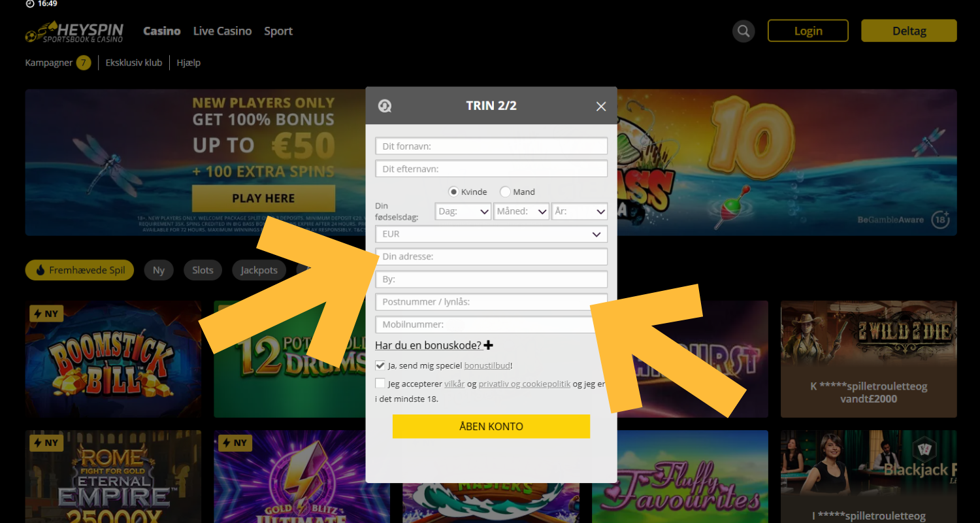
Task: Close the TRIN 2/2 registration dialog
Action: (601, 107)
